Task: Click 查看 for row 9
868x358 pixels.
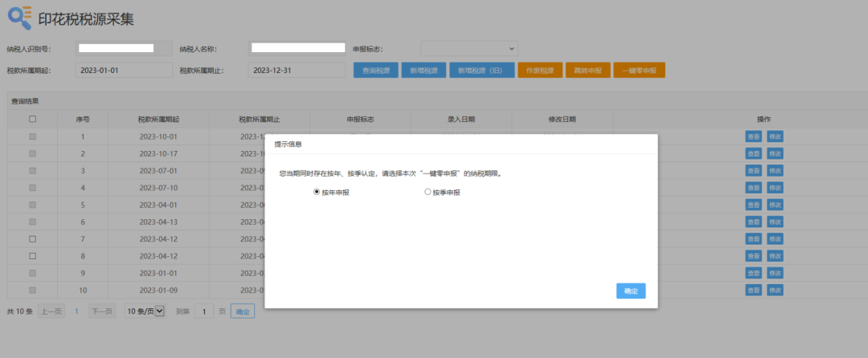Action: 753,273
